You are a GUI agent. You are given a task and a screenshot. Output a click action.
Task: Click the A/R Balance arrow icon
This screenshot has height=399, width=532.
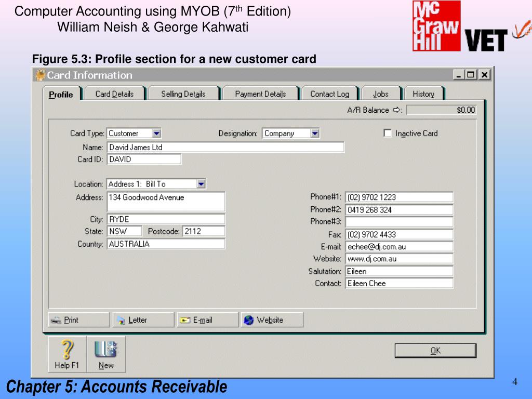396,110
